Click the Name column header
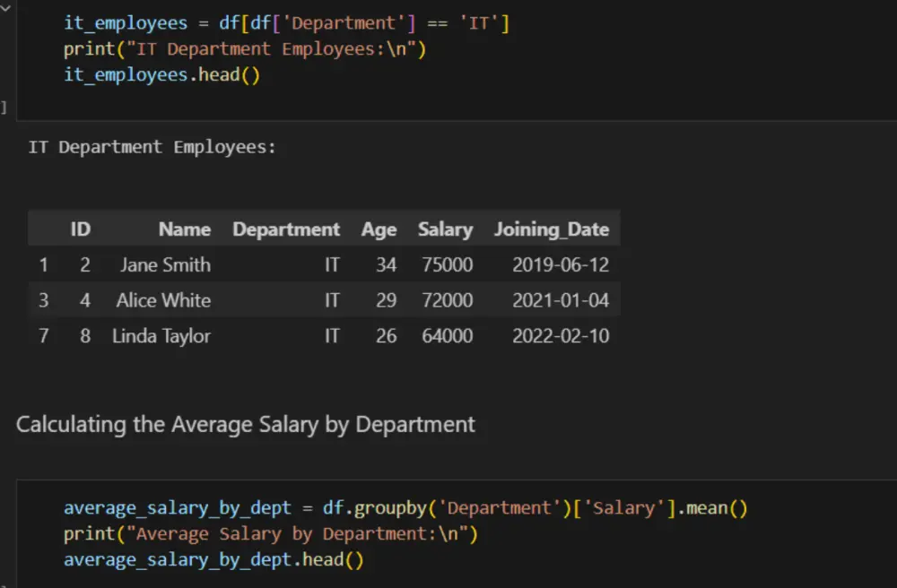Viewport: 897px width, 588px height. click(185, 229)
